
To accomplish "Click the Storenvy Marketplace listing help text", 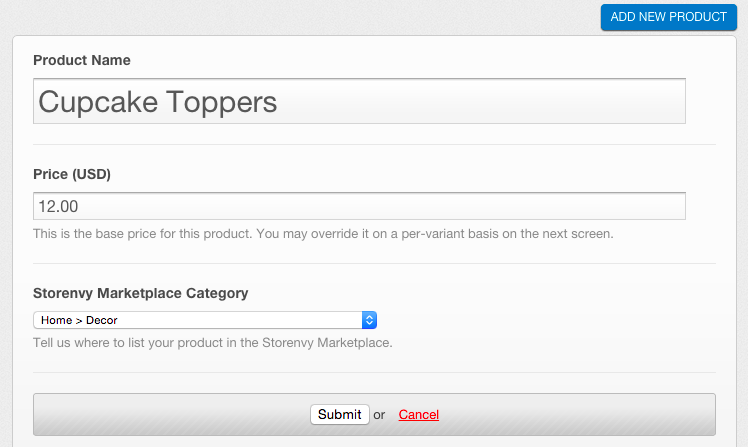I will pyautogui.click(x=213, y=343).
